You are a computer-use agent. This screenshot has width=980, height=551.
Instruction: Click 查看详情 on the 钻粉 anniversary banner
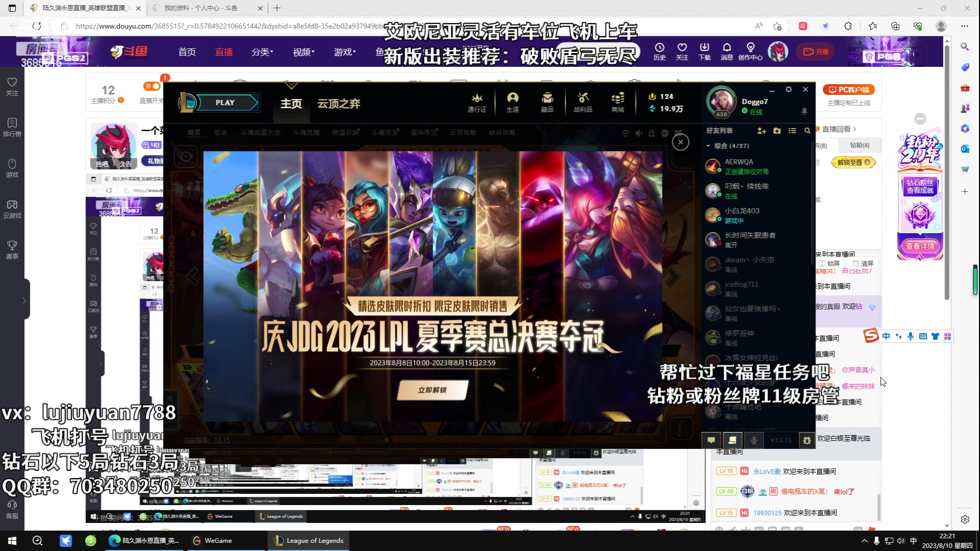920,246
